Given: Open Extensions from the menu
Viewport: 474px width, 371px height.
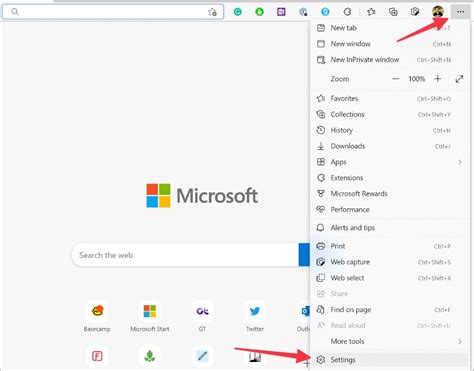Looking at the screenshot, I should pos(390,178).
